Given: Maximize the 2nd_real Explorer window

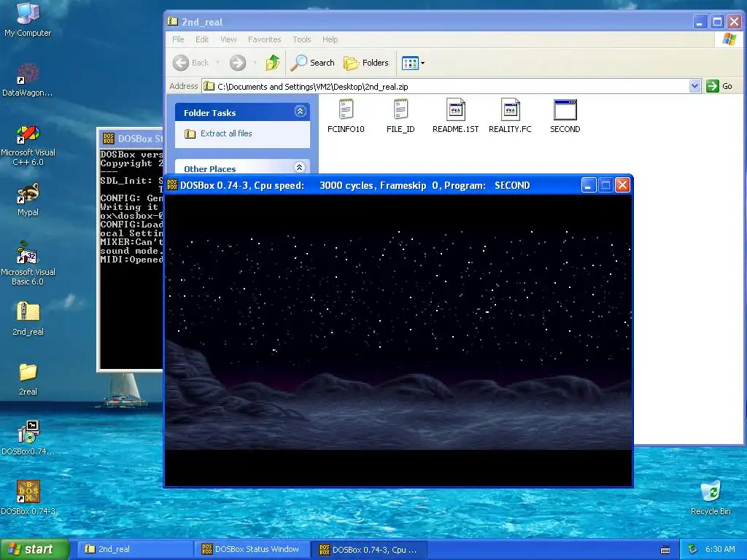Looking at the screenshot, I should coord(717,21).
